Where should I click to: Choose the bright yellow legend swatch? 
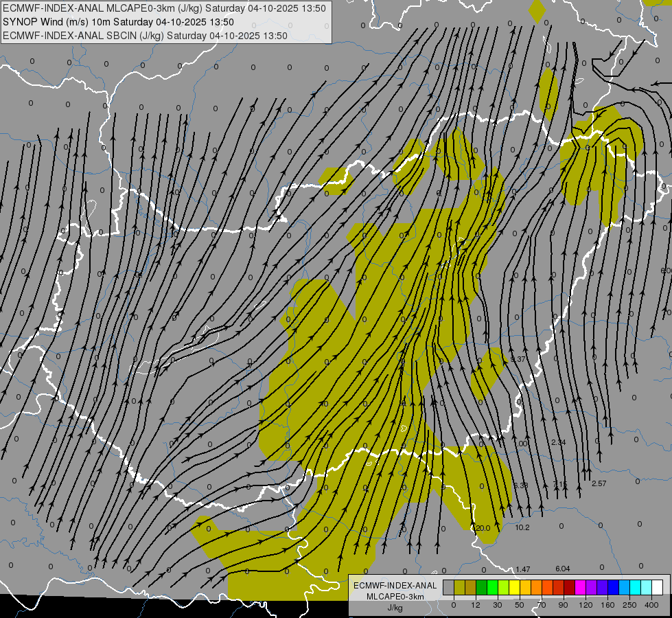[514, 587]
